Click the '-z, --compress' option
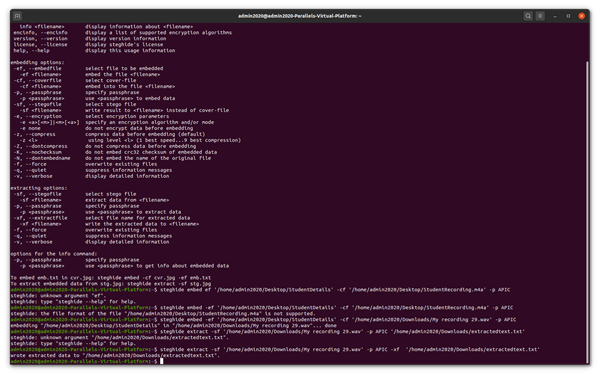 35,134
